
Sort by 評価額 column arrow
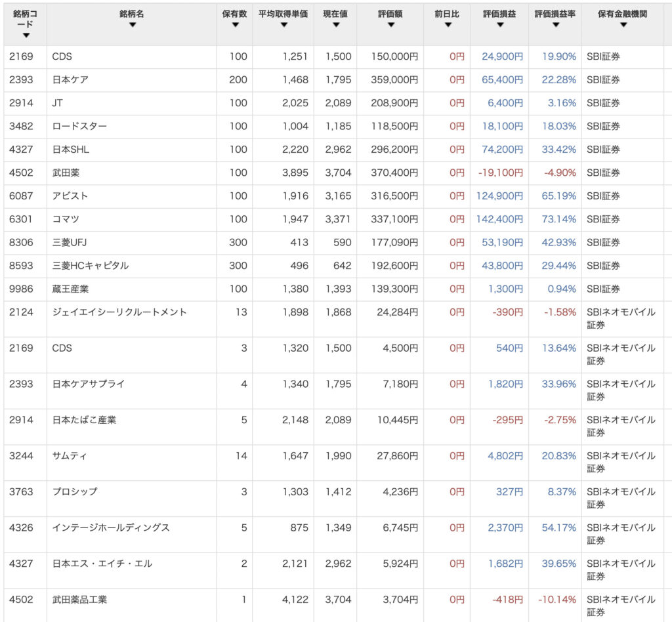coord(391,25)
